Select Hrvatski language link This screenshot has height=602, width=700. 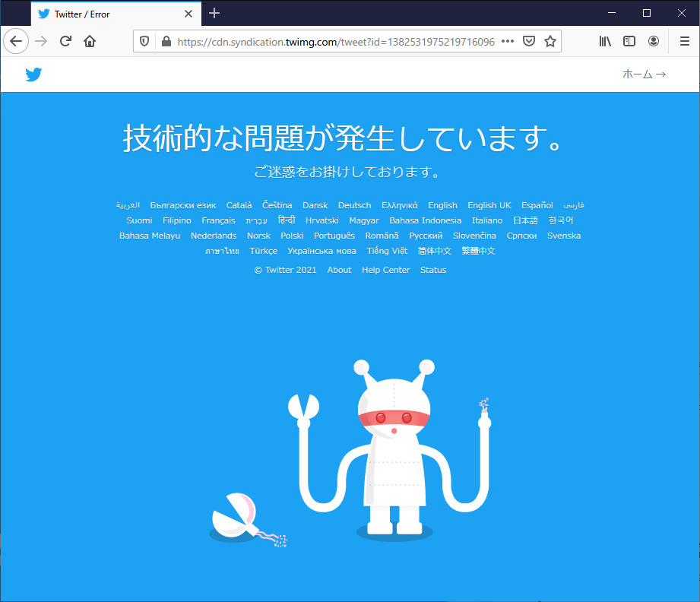321,220
